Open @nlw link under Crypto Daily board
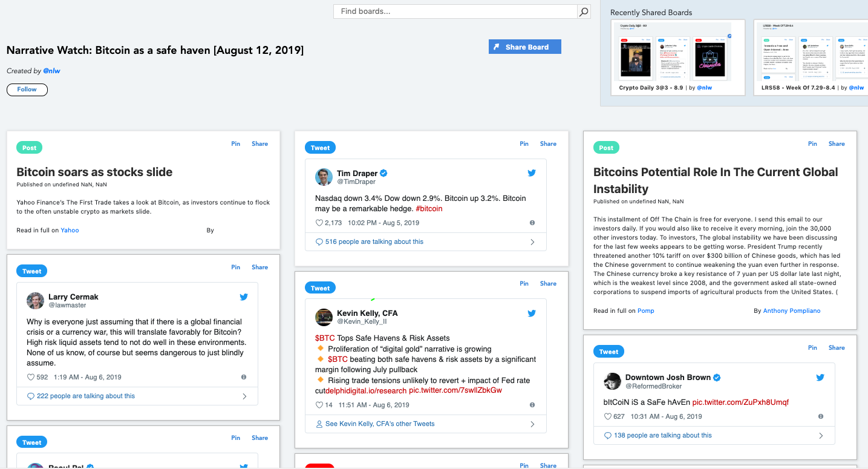The height and width of the screenshot is (469, 868). pyautogui.click(x=704, y=88)
